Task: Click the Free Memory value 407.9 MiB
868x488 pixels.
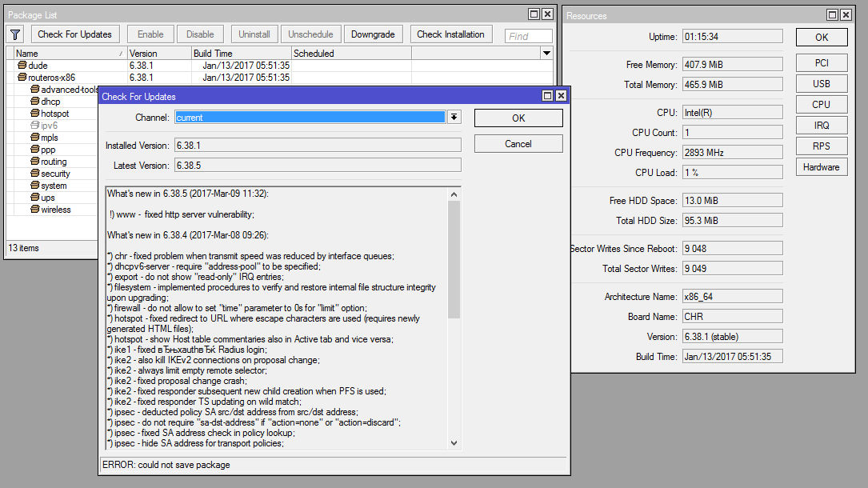Action: point(732,64)
